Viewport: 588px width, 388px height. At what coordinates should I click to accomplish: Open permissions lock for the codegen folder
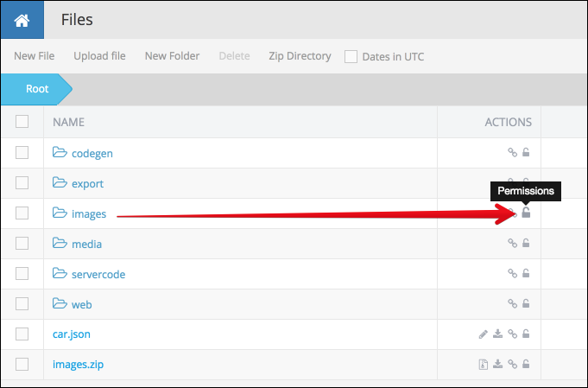coord(526,152)
